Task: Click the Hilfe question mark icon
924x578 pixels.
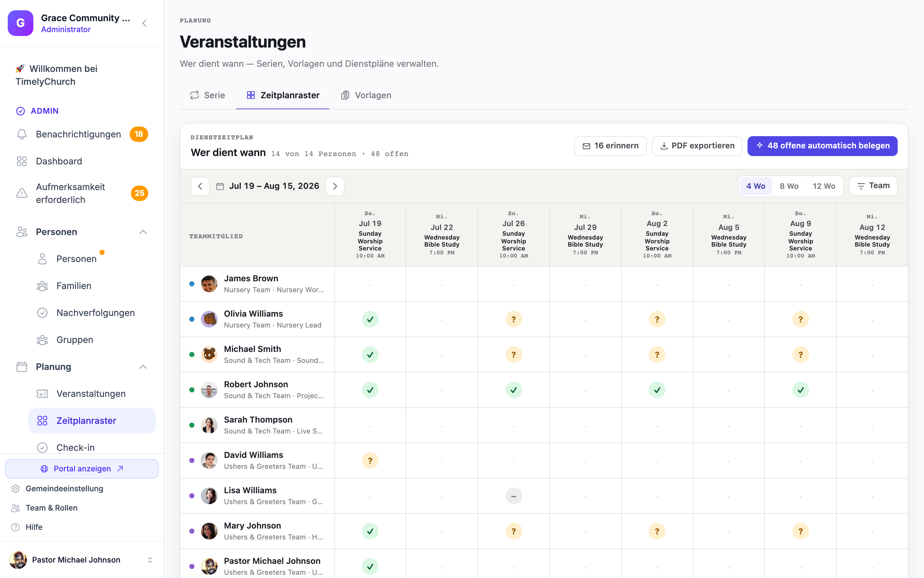Action: (15, 527)
